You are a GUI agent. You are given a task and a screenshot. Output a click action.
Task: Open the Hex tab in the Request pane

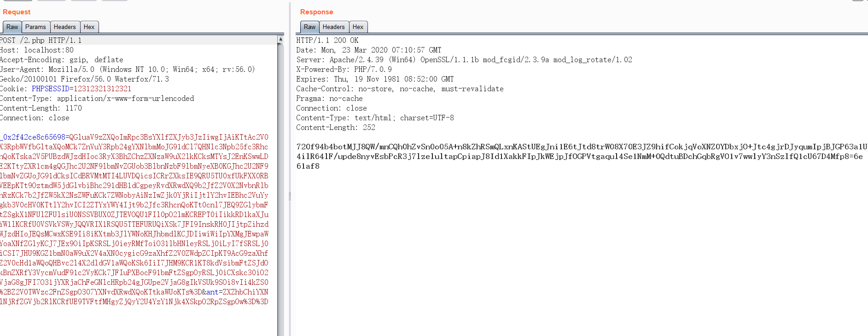89,27
